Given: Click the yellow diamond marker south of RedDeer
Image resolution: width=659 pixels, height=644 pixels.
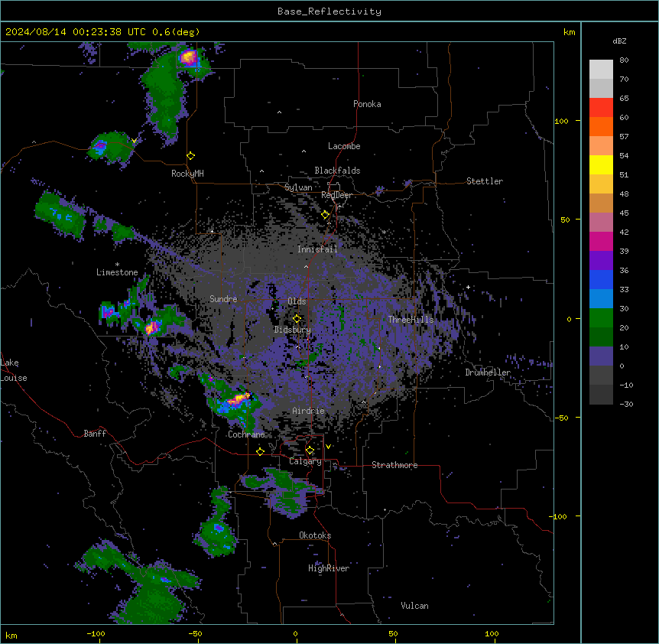Looking at the screenshot, I should 325,215.
